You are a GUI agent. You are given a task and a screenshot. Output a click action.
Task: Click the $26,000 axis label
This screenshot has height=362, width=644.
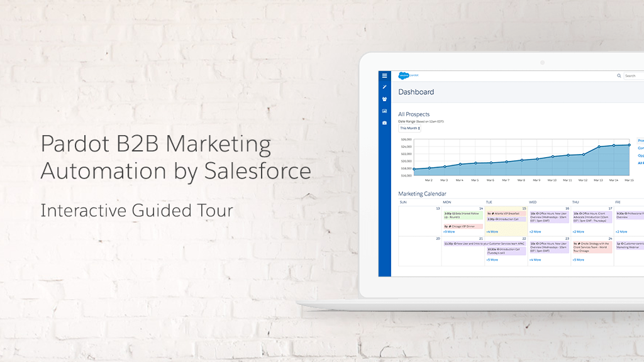coord(406,140)
